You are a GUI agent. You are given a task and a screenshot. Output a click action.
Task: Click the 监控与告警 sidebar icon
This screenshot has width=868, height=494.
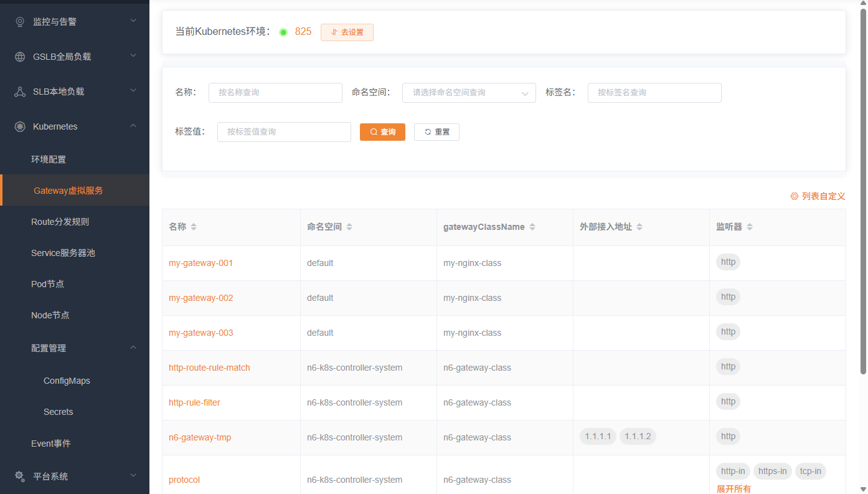pyautogui.click(x=20, y=22)
